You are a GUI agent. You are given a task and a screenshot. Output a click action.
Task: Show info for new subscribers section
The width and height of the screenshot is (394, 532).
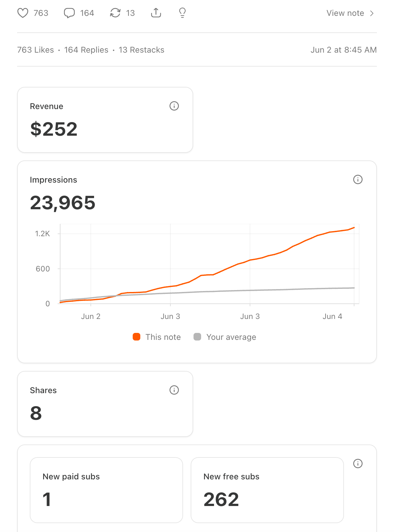click(x=358, y=464)
